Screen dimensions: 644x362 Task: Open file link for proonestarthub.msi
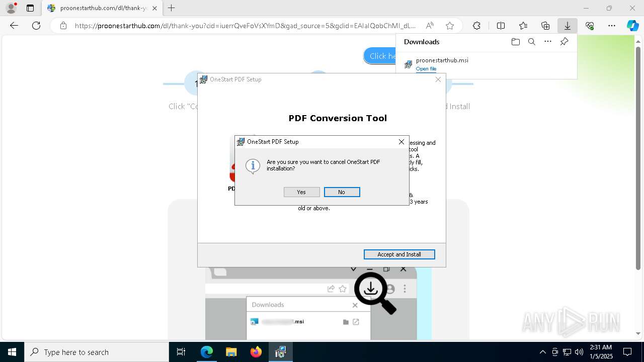click(426, 69)
